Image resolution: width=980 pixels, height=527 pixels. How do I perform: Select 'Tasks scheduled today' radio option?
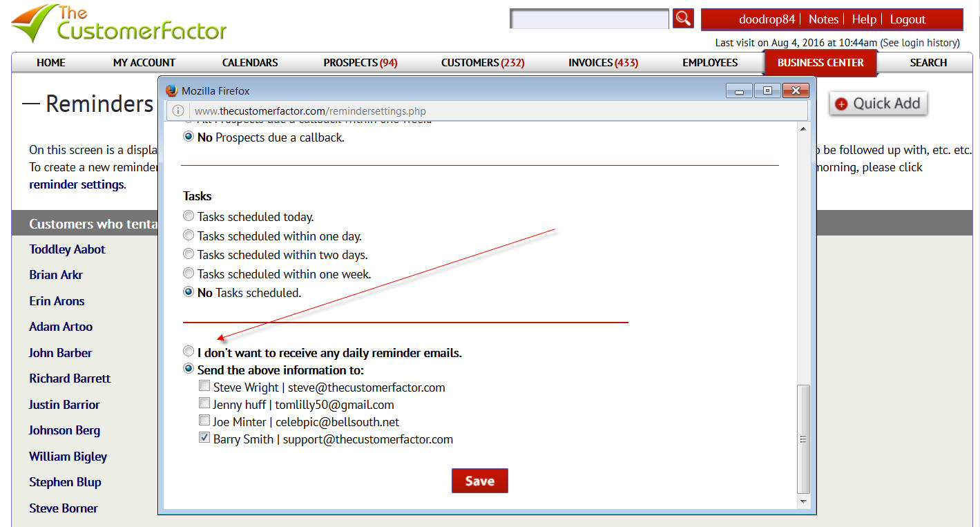[189, 216]
